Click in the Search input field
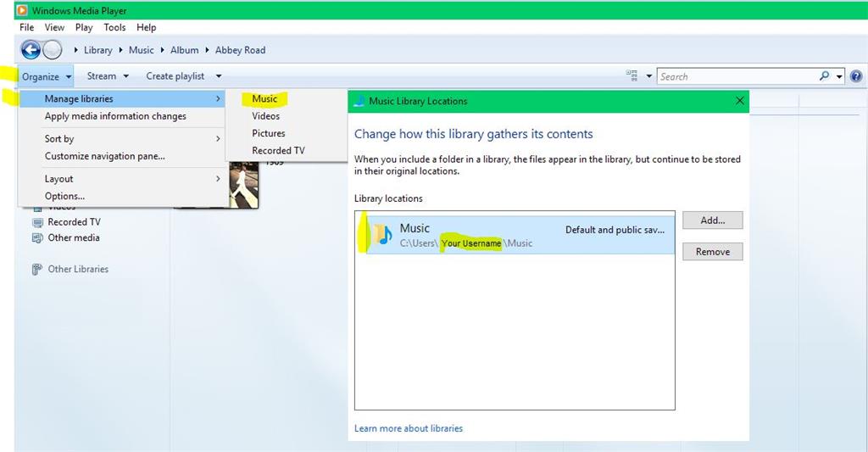Image resolution: width=868 pixels, height=452 pixels. tap(738, 76)
